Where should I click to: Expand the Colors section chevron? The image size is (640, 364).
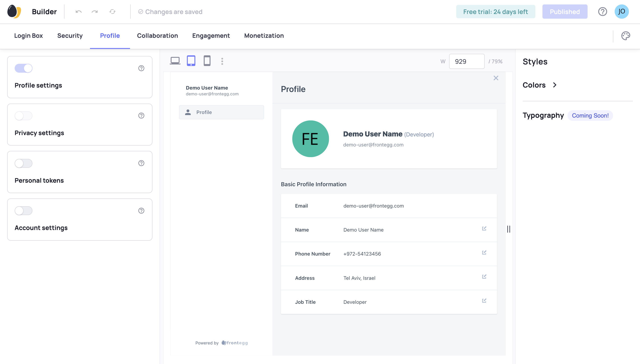click(555, 85)
